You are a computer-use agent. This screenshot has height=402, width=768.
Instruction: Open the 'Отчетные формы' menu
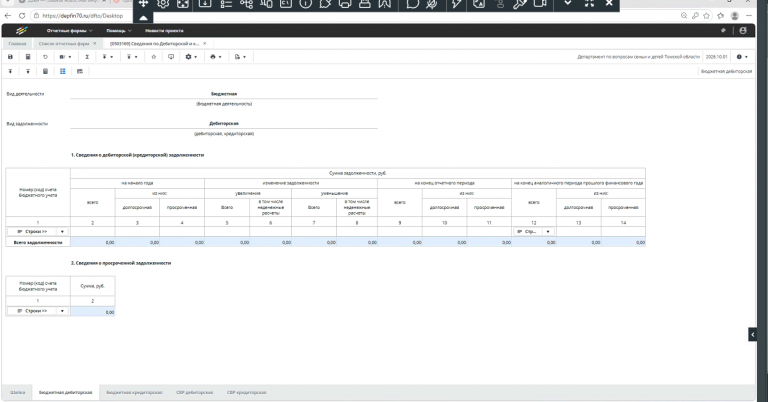pyautogui.click(x=70, y=30)
